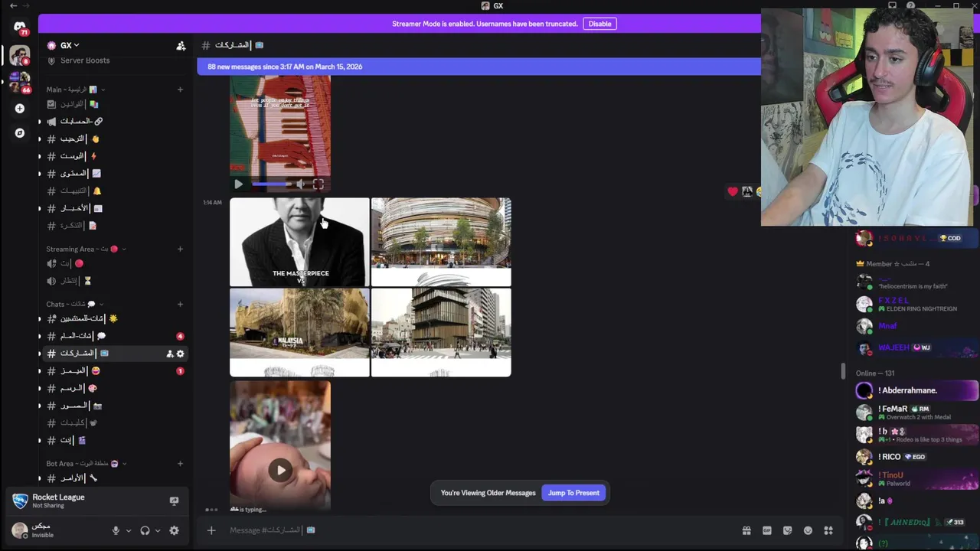Create a channel in Streaming Area category
The image size is (980, 551).
tap(180, 249)
